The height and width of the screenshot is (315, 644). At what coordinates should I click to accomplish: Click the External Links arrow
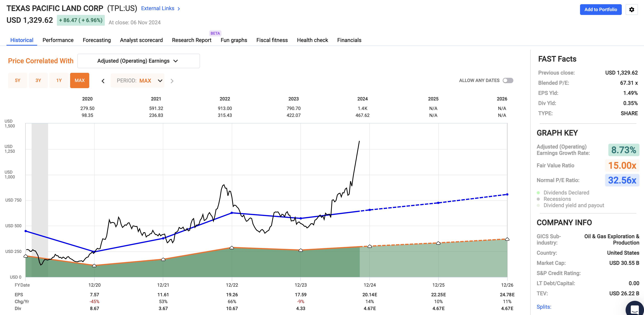click(x=179, y=8)
